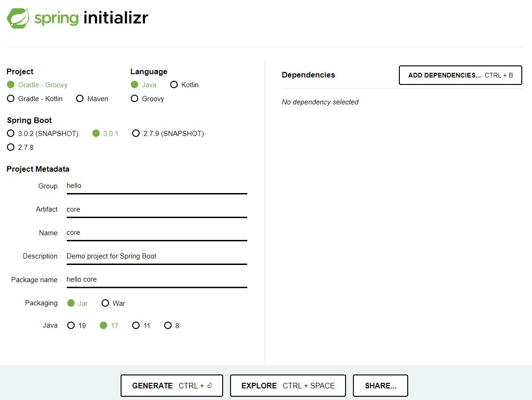The height and width of the screenshot is (400, 532).
Task: Select Gradle - Groovy project type
Action: (x=37, y=85)
